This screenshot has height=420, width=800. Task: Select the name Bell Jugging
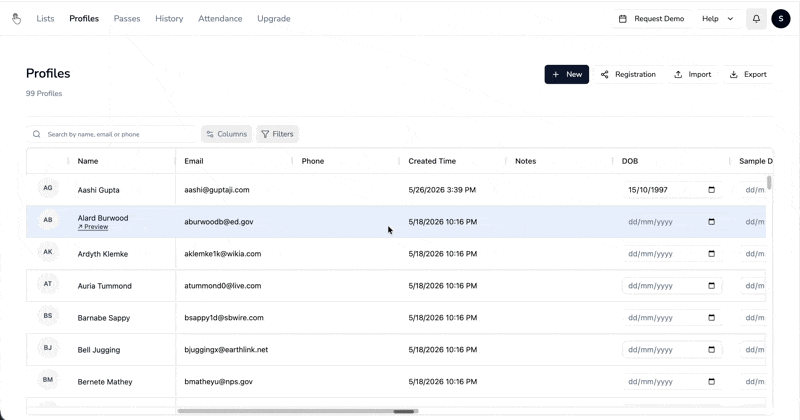tap(99, 350)
